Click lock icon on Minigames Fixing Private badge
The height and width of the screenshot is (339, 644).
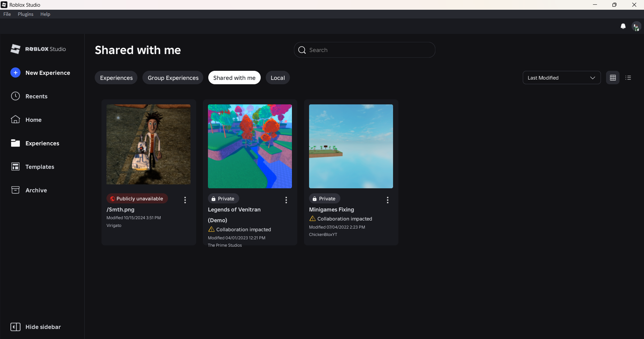pos(314,199)
